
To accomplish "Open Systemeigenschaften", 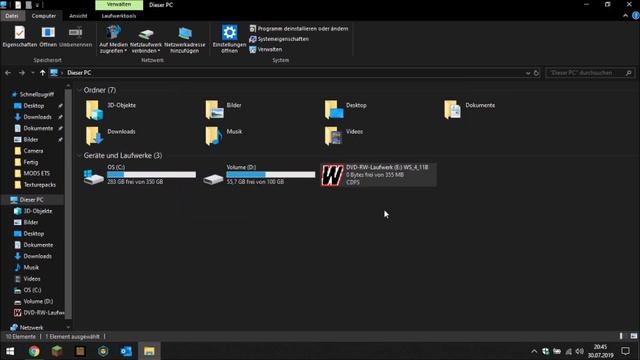I will [x=279, y=39].
